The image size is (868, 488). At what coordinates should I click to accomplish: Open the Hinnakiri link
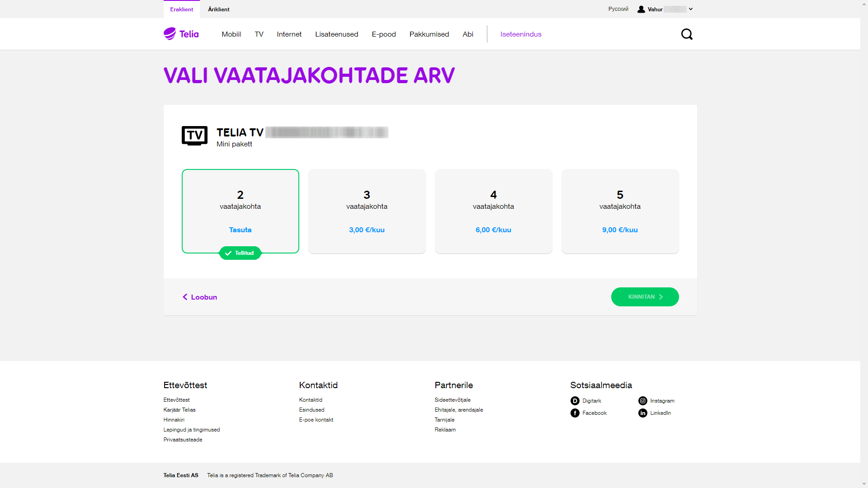click(174, 420)
